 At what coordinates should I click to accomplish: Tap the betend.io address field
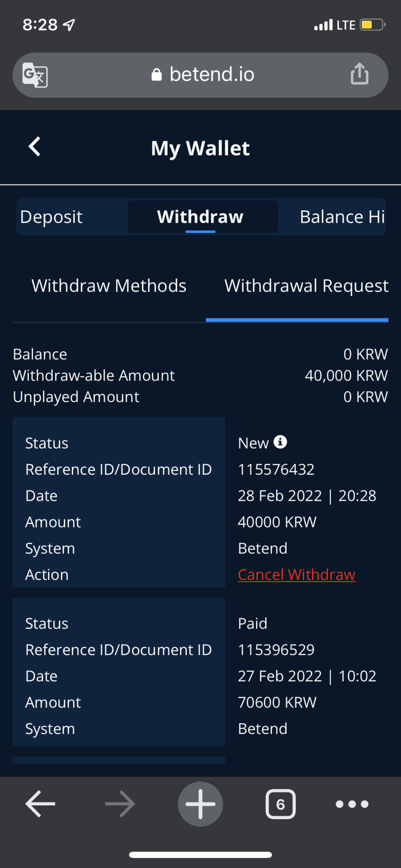coord(200,75)
